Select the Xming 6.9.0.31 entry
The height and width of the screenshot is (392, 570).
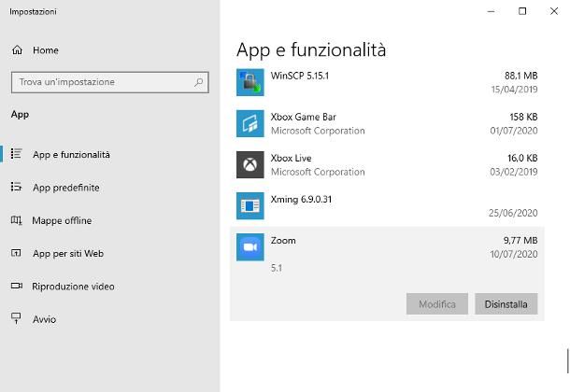[x=387, y=205]
